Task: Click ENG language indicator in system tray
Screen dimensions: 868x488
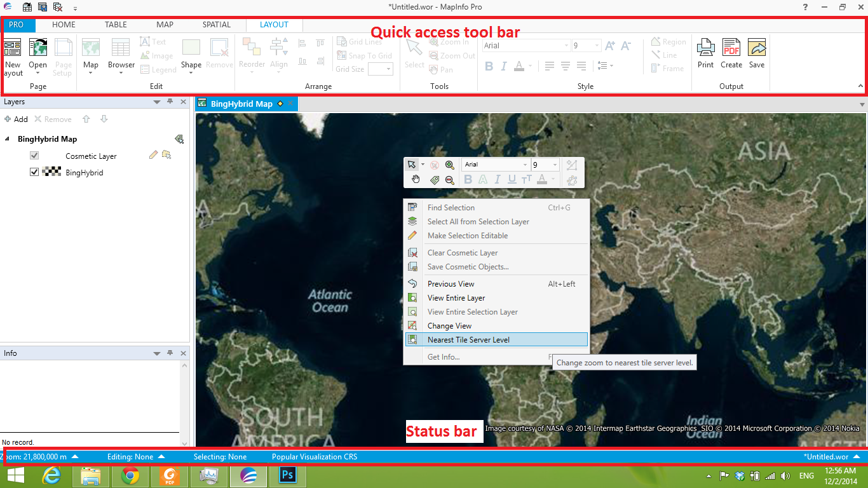Action: [806, 476]
